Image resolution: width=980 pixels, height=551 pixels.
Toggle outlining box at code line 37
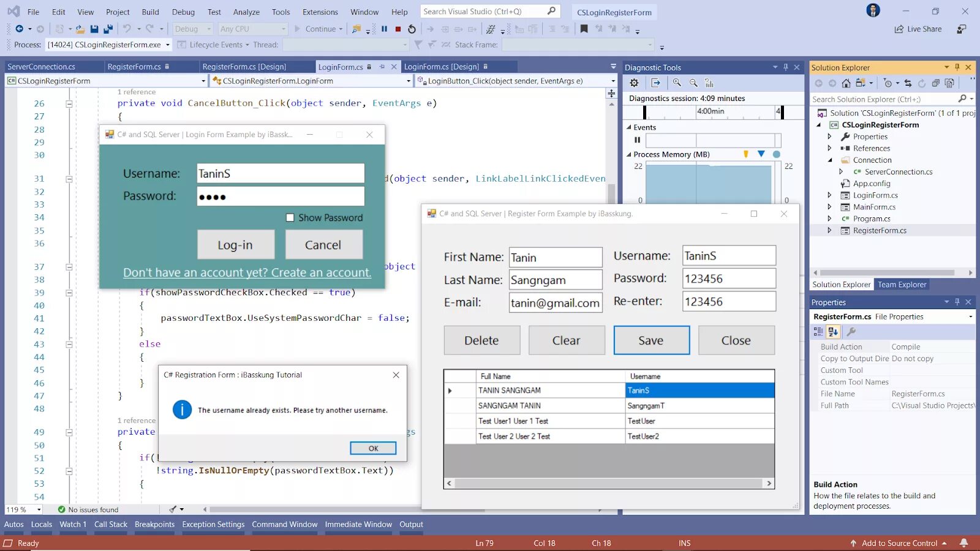69,267
